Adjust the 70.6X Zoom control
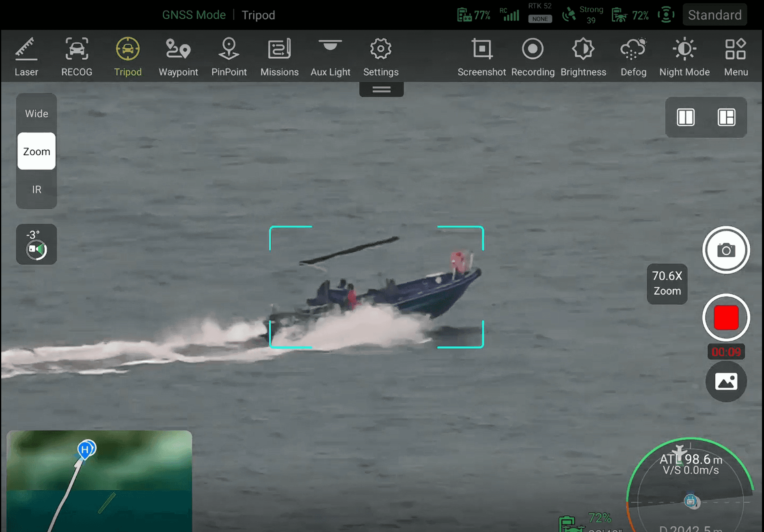Image resolution: width=764 pixels, height=532 pixels. click(x=667, y=284)
